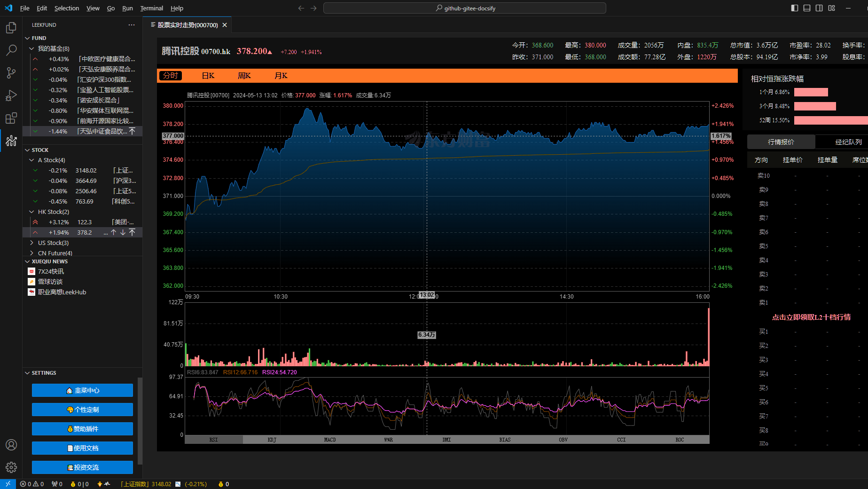Screen dimensions: 868x489
Task: Show errors and warnings in status bar
Action: coord(32,484)
